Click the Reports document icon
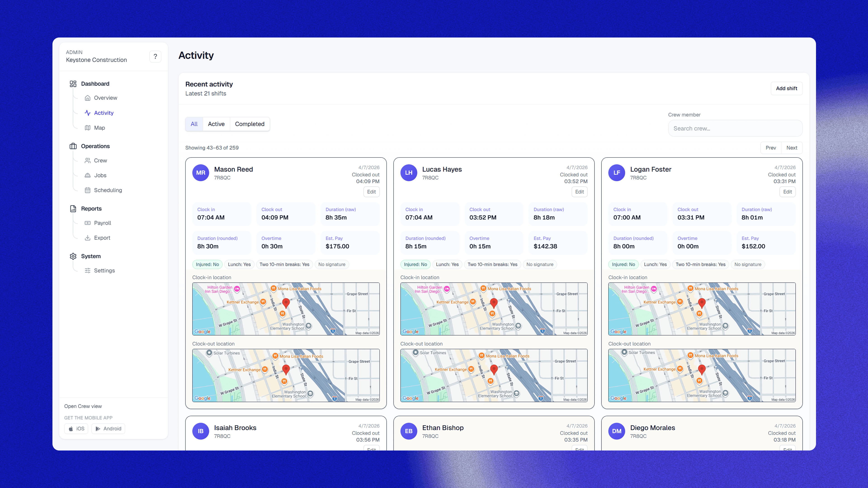Viewport: 868px width, 488px height. pos(73,209)
